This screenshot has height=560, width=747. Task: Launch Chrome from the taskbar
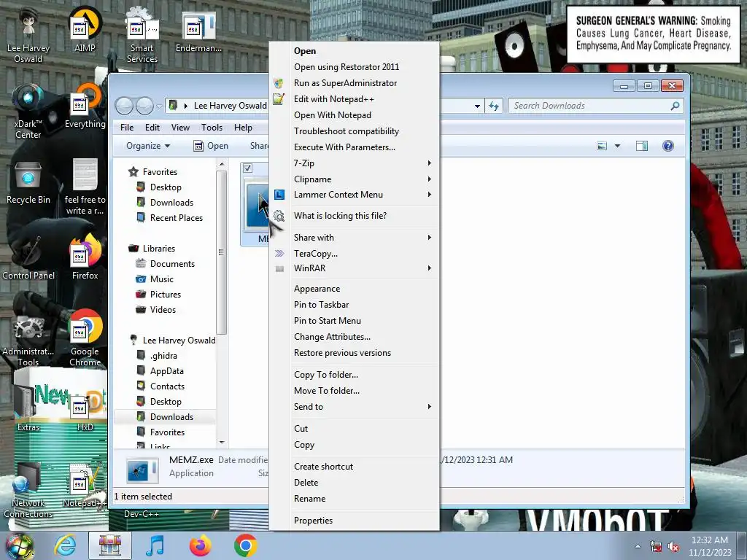[x=245, y=545]
